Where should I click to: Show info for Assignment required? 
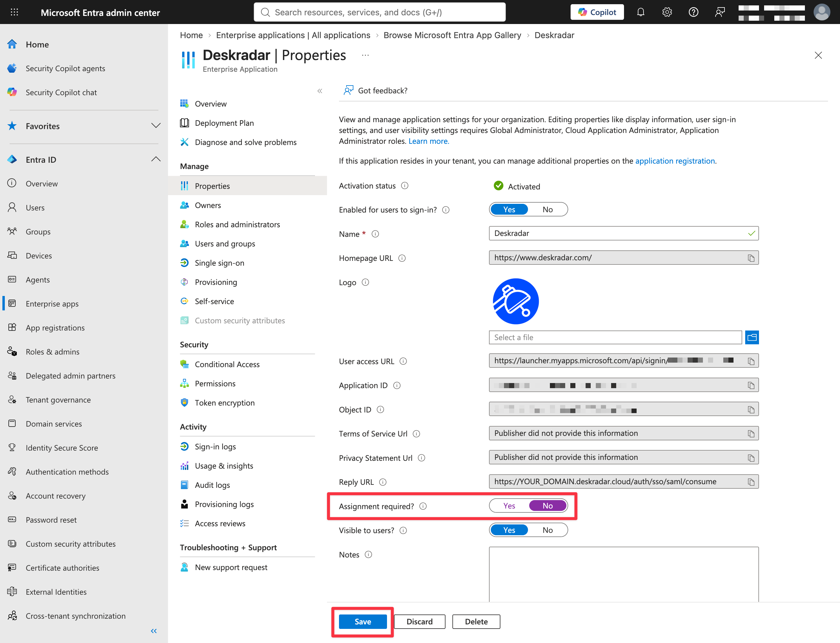pos(423,506)
